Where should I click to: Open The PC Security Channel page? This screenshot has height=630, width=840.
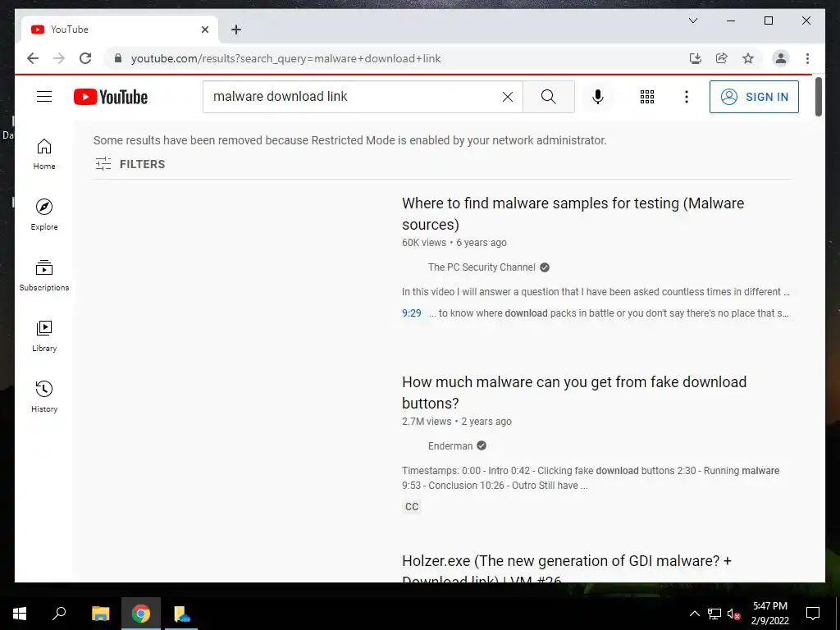coord(482,267)
